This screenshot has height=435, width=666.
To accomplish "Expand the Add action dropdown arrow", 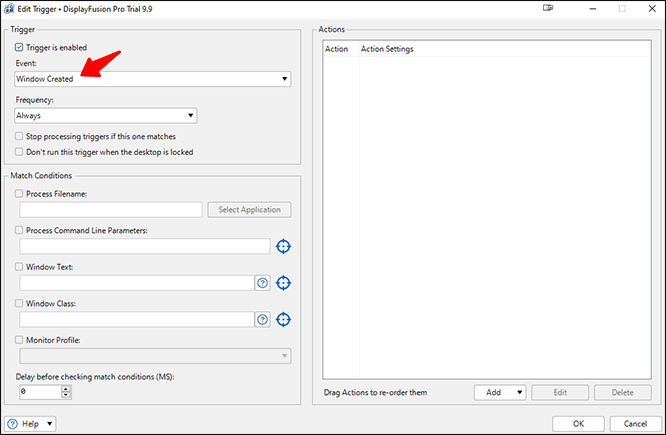I will [519, 393].
